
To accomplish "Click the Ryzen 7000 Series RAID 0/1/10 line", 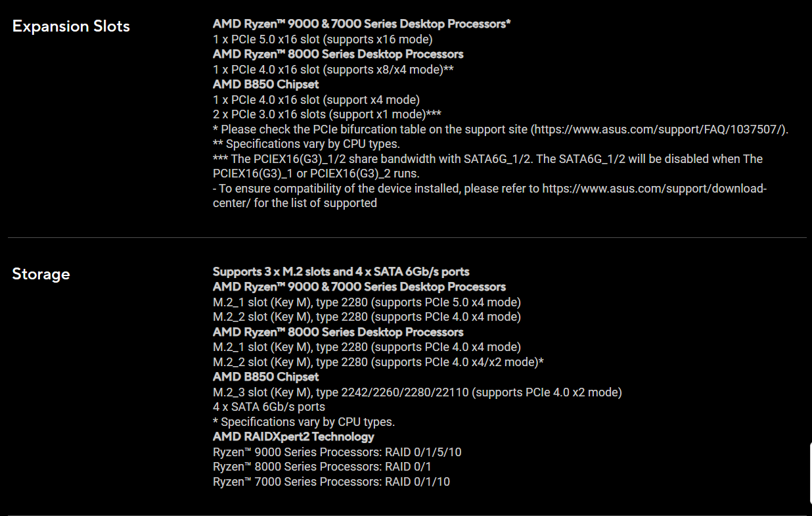I will pyautogui.click(x=331, y=482).
